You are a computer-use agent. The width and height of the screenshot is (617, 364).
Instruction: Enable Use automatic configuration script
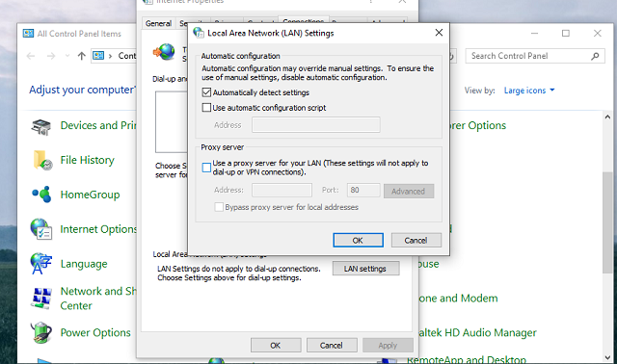click(x=206, y=107)
